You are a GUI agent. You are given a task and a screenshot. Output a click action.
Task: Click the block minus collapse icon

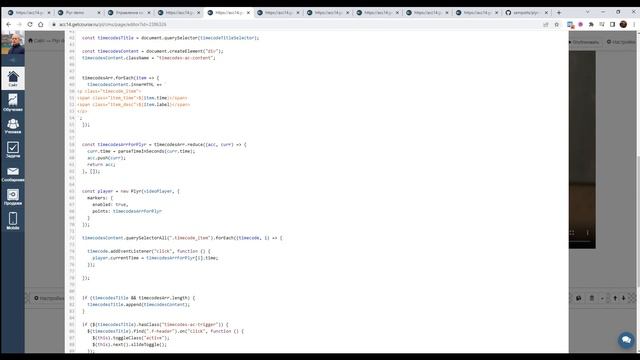tap(602, 298)
